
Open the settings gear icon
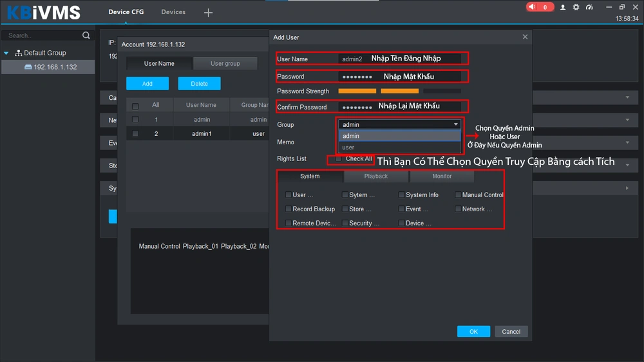576,7
